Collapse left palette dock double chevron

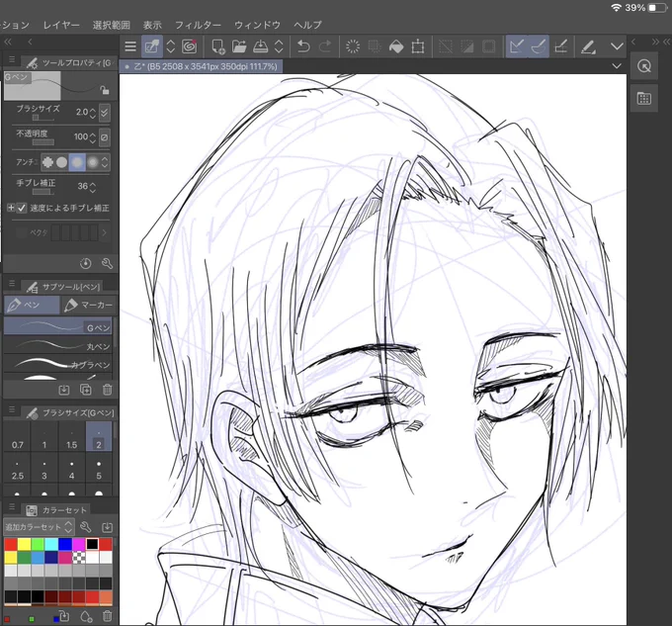click(8, 42)
